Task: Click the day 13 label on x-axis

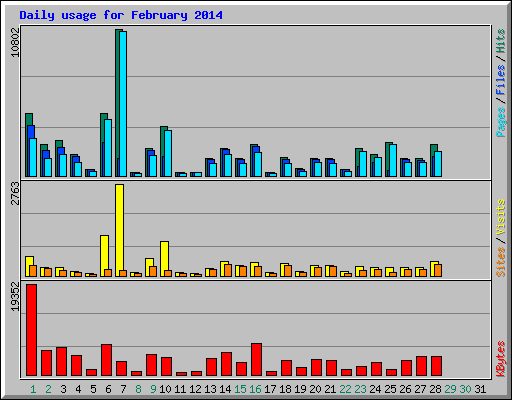Action: tap(210, 389)
